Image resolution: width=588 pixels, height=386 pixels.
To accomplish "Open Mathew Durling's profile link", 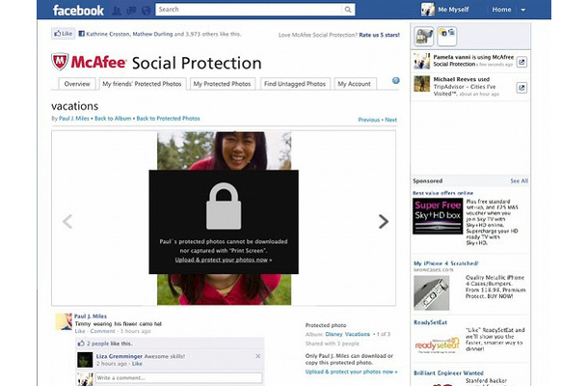I will click(x=152, y=34).
